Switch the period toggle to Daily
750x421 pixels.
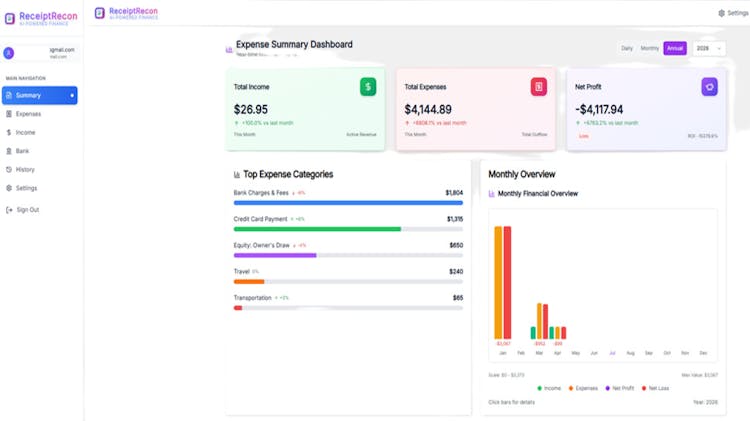point(627,48)
